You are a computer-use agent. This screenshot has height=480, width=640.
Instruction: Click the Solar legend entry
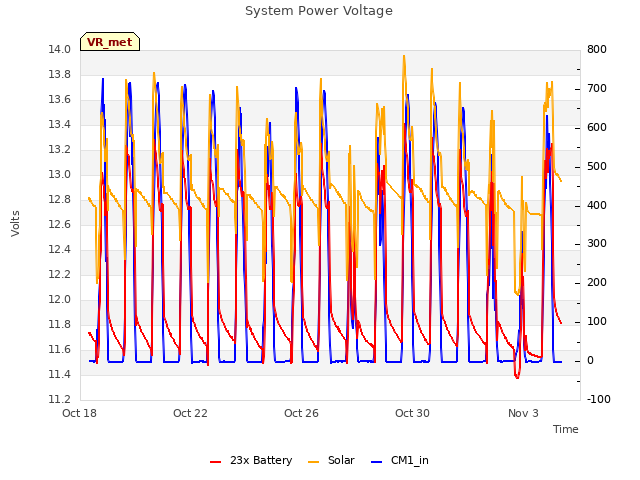[x=331, y=460]
